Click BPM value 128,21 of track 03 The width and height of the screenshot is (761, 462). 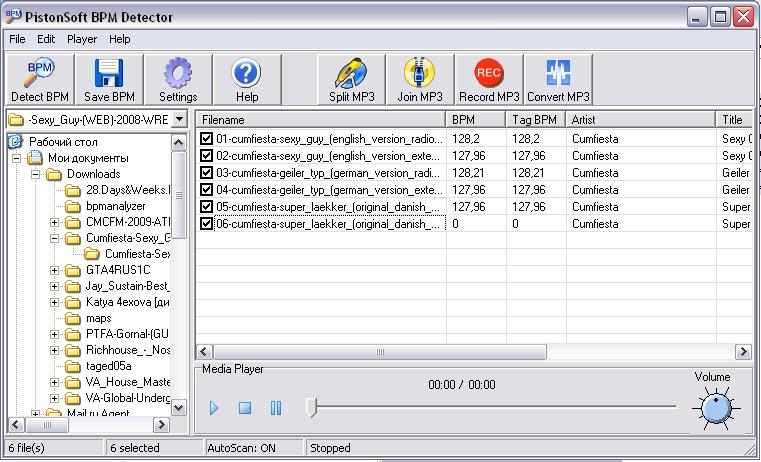468,173
